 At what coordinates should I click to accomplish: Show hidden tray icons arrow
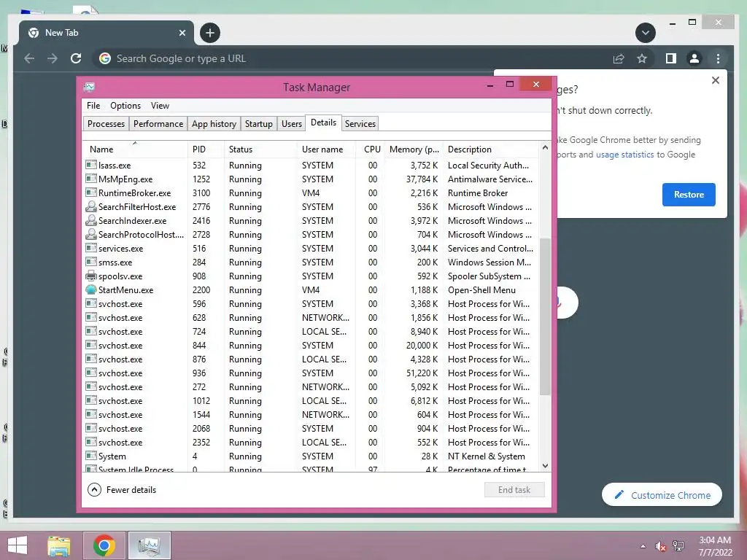[643, 546]
